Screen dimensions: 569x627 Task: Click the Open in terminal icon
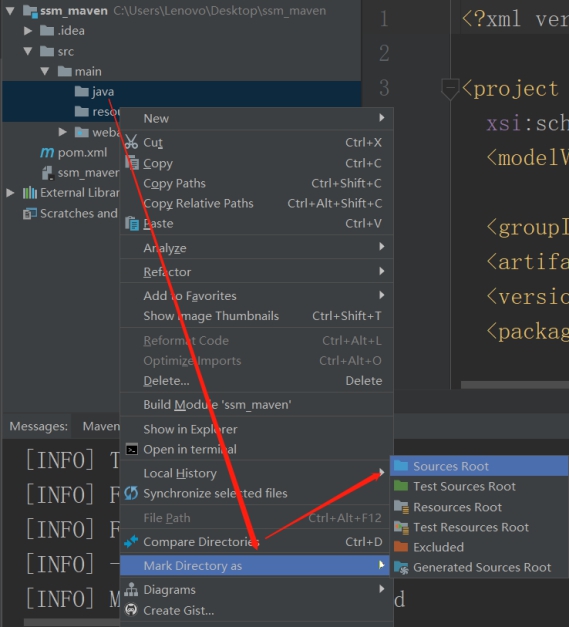click(132, 449)
